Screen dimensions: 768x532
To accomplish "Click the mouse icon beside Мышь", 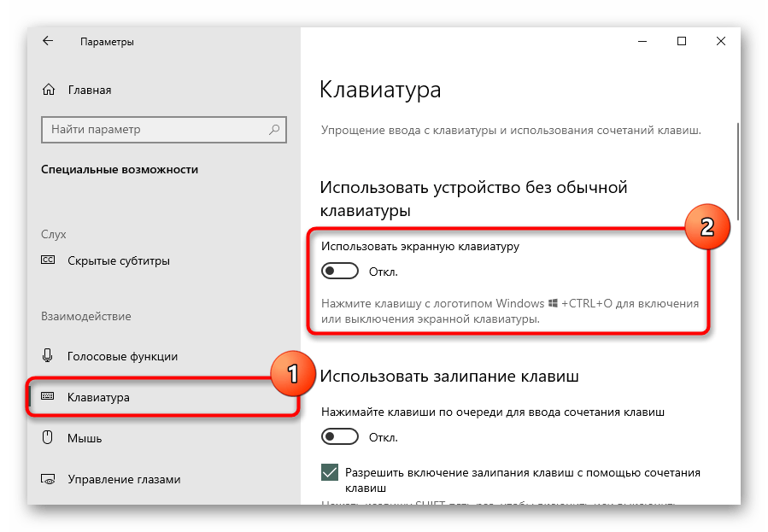I will point(49,438).
